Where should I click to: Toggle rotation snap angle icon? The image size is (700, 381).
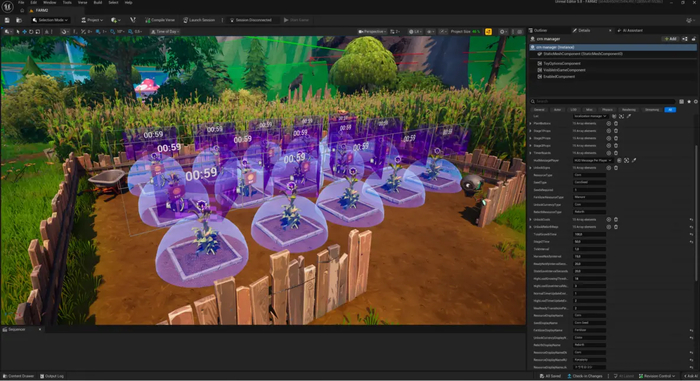pos(112,32)
